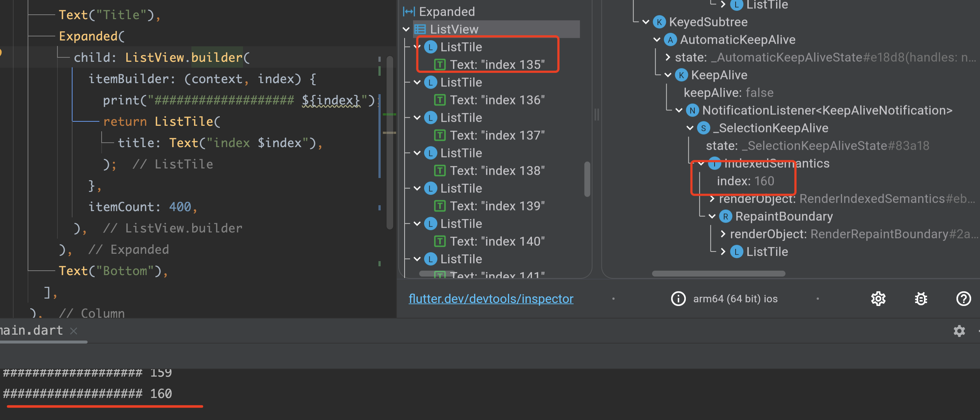Select the main.dart console tab
Screen dimensions: 980x420
[31, 330]
